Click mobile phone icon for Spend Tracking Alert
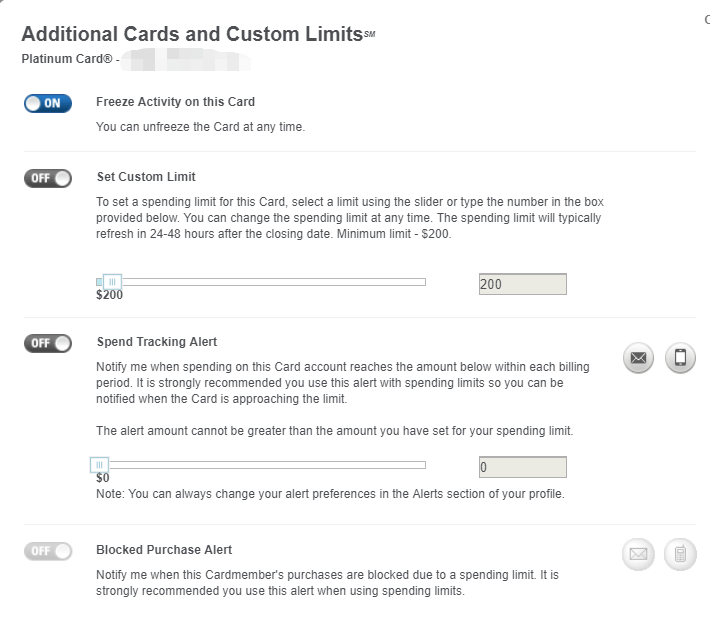 tap(680, 357)
